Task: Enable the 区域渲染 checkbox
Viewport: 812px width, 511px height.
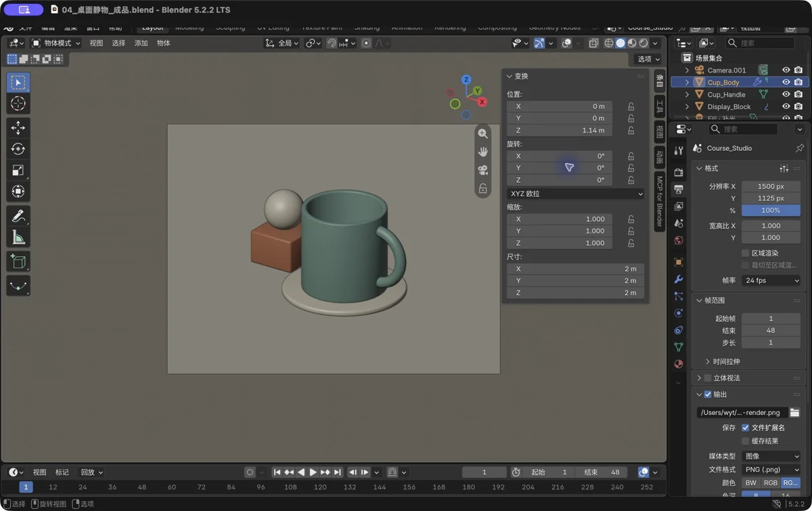Action: point(745,253)
